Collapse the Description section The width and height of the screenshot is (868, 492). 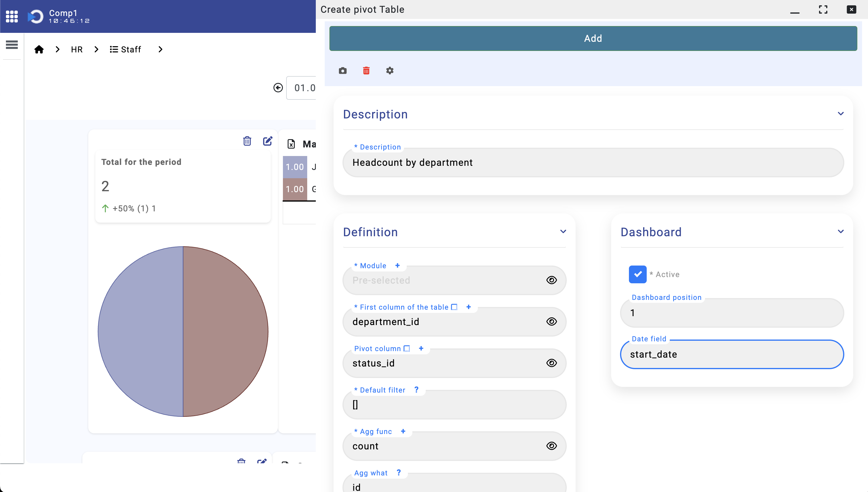pyautogui.click(x=841, y=114)
